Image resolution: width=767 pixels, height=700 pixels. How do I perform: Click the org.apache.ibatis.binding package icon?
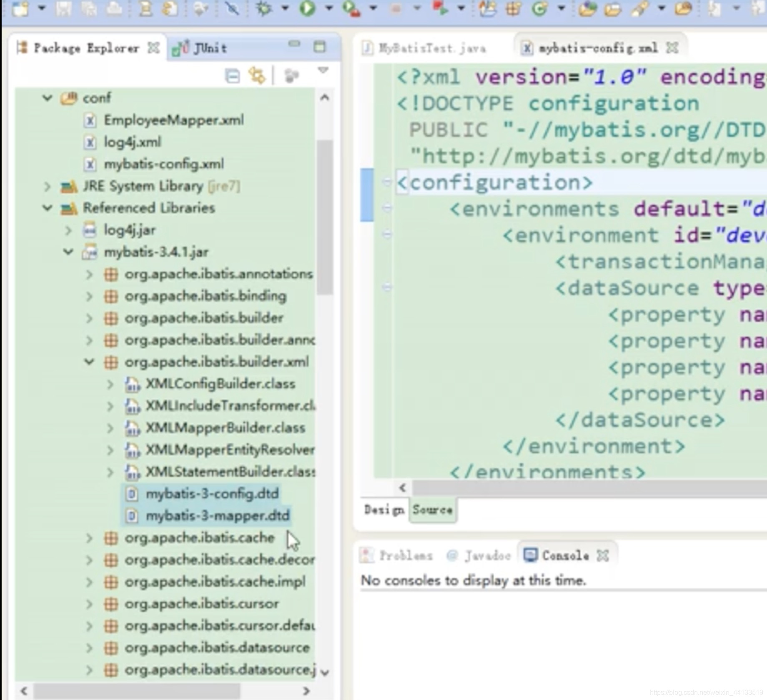(110, 296)
